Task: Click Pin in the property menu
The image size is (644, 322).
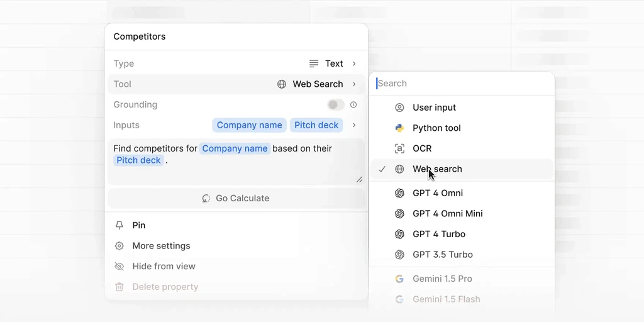Action: coord(236,225)
